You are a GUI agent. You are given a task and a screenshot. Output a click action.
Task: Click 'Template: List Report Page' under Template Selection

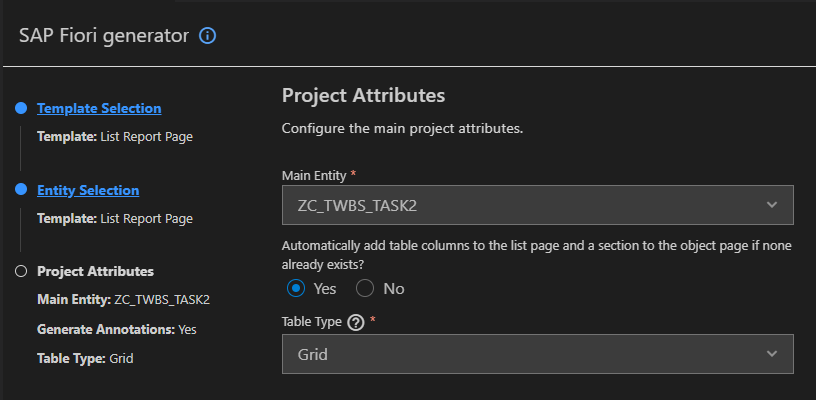(x=114, y=137)
